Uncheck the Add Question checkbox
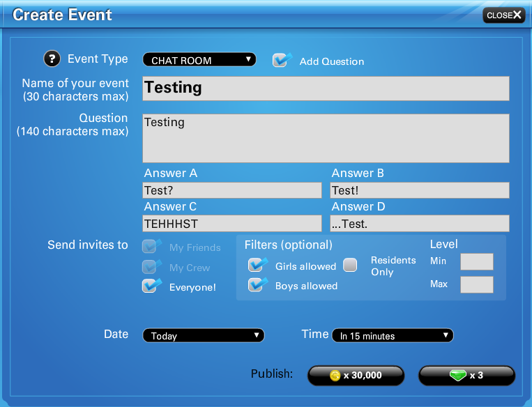 (281, 61)
